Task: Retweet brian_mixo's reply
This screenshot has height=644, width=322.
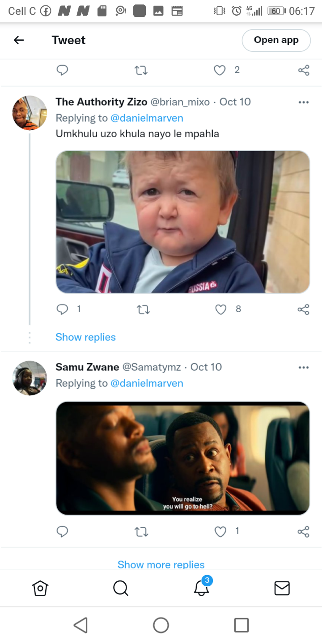Action: tap(143, 309)
